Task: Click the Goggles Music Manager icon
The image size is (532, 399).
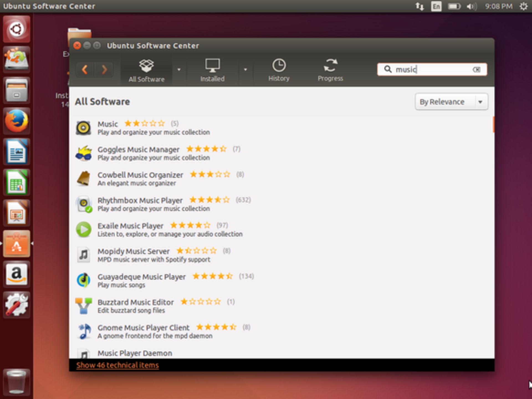Action: click(83, 153)
